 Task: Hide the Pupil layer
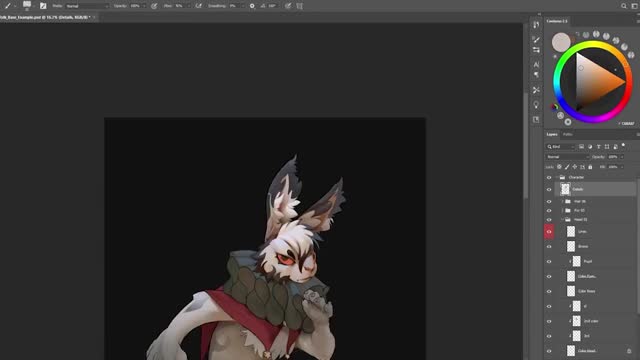tap(549, 262)
